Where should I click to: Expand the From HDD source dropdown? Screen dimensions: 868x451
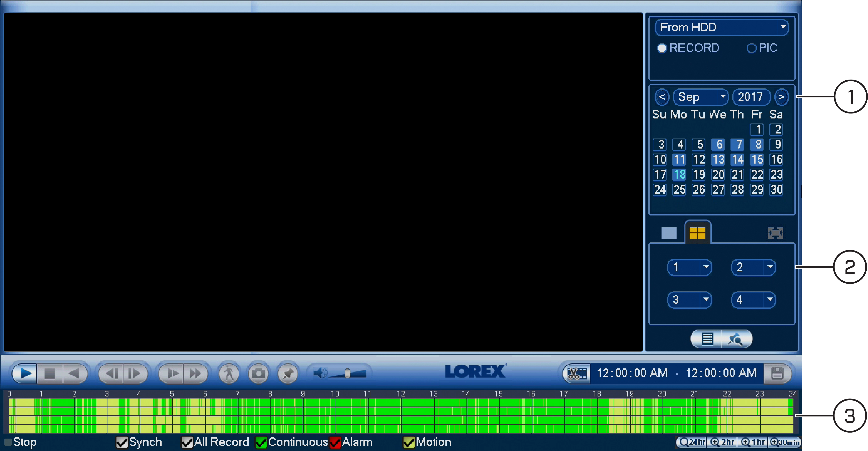click(x=783, y=27)
